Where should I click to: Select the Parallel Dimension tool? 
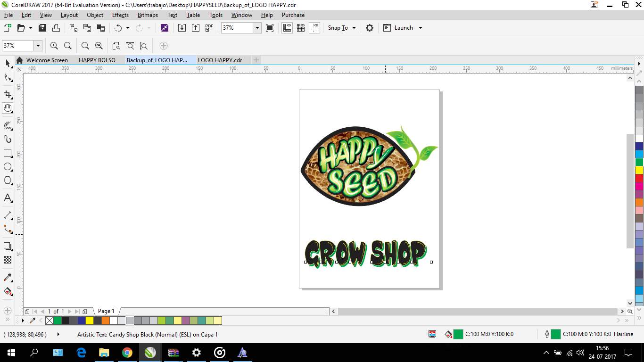click(x=8, y=215)
